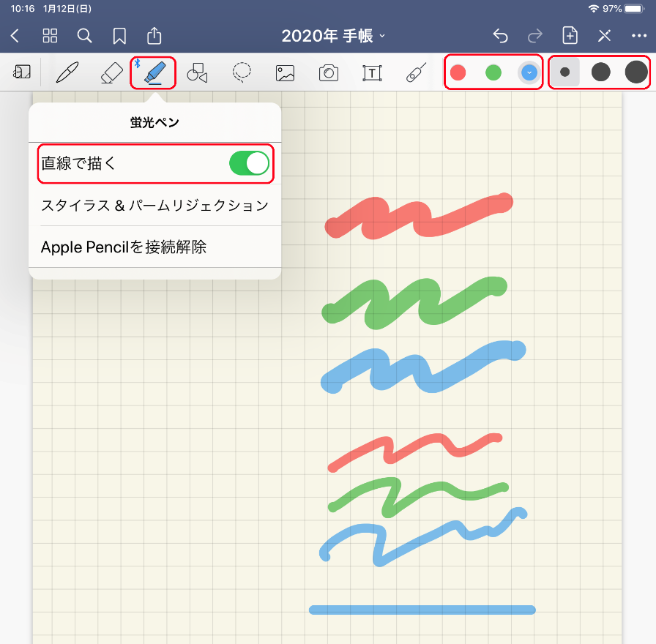Viewport: 656px width, 644px height.
Task: Select the fountain pen tool
Action: [67, 72]
